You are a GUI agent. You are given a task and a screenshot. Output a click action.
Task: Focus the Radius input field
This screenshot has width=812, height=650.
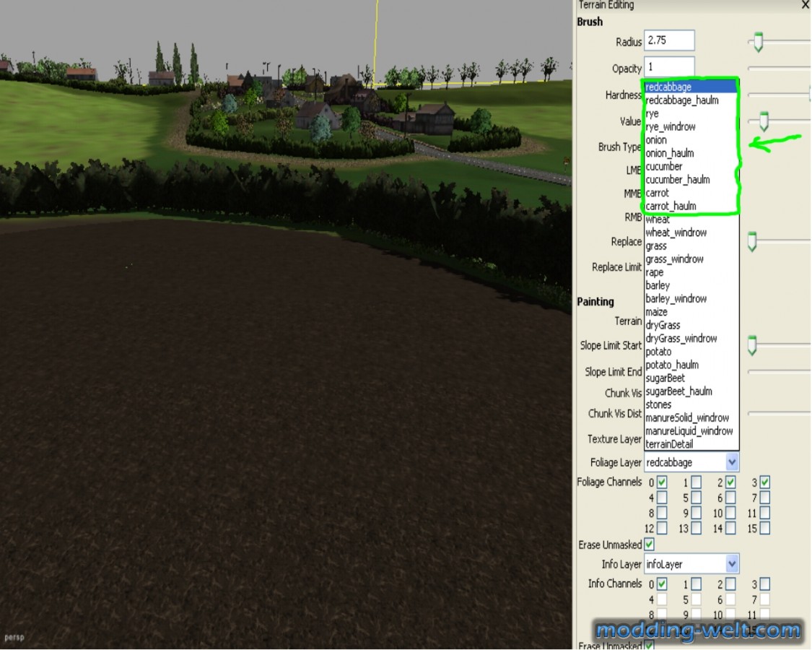[669, 40]
